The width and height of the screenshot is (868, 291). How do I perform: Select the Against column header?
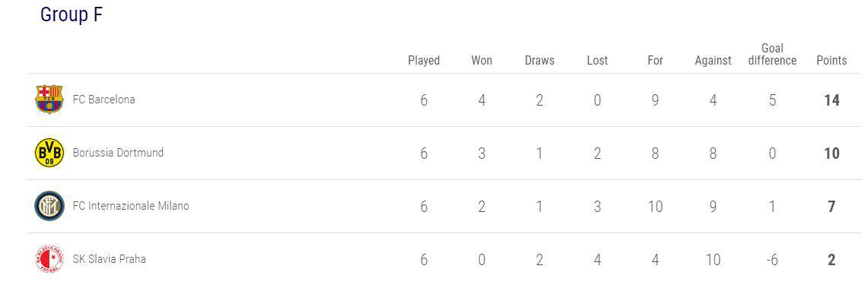pos(713,60)
